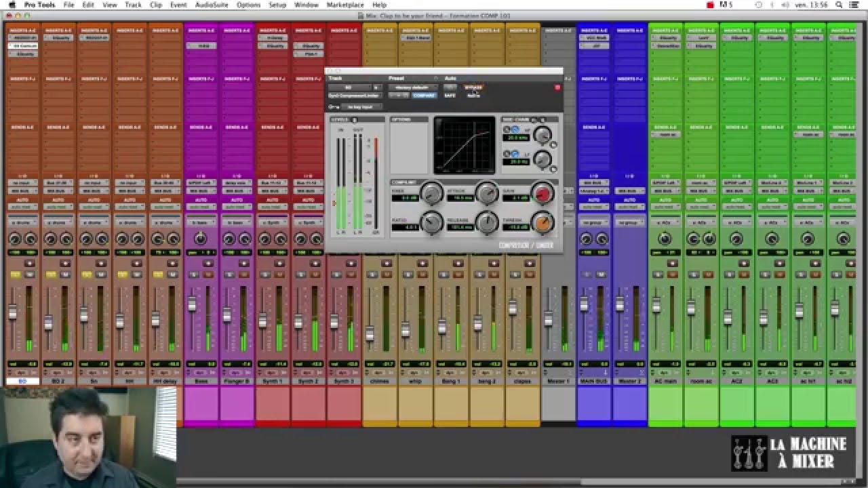The image size is (868, 488).
Task: Click the Release knob in compressor plugin
Action: coord(486,222)
